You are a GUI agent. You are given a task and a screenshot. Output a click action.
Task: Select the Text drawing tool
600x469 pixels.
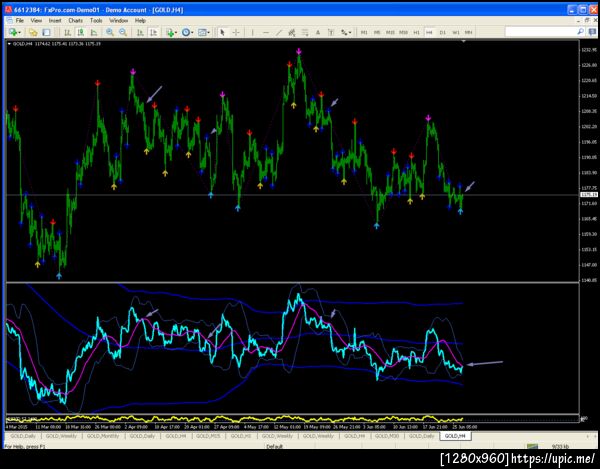pyautogui.click(x=318, y=33)
